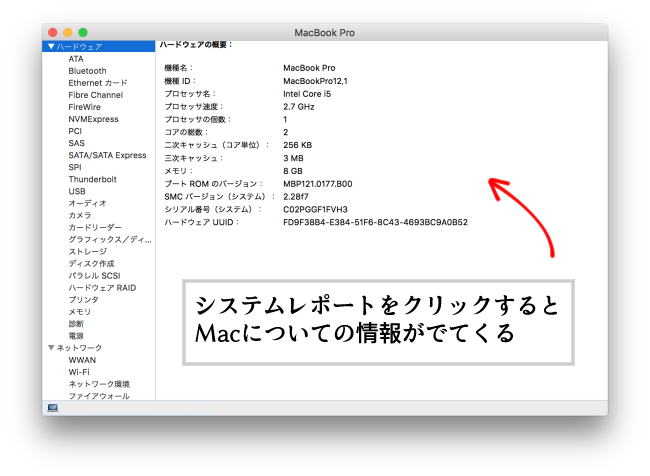Click the Intel Core i5 value
The height and width of the screenshot is (476, 650).
307,94
